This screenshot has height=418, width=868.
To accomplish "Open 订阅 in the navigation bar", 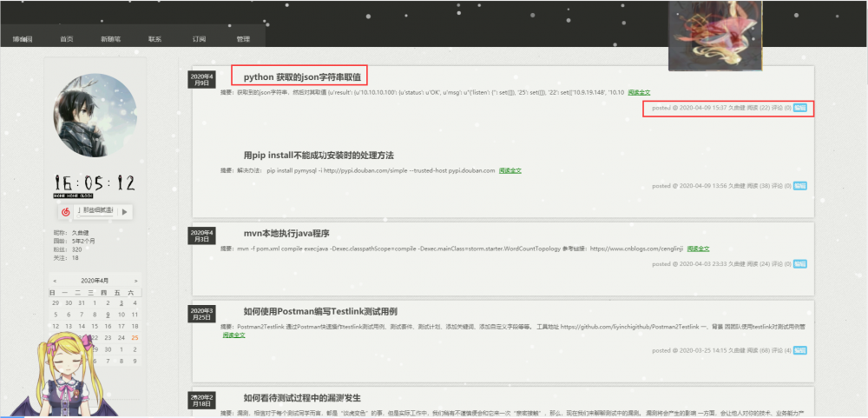I will [200, 39].
